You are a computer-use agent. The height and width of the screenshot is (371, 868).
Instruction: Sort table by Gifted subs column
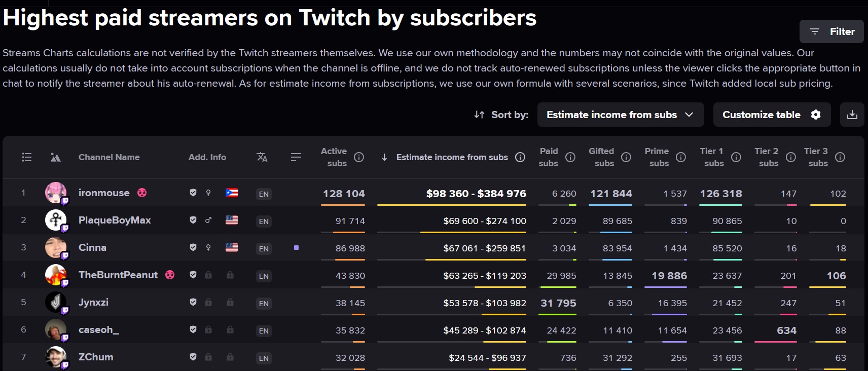coord(601,157)
